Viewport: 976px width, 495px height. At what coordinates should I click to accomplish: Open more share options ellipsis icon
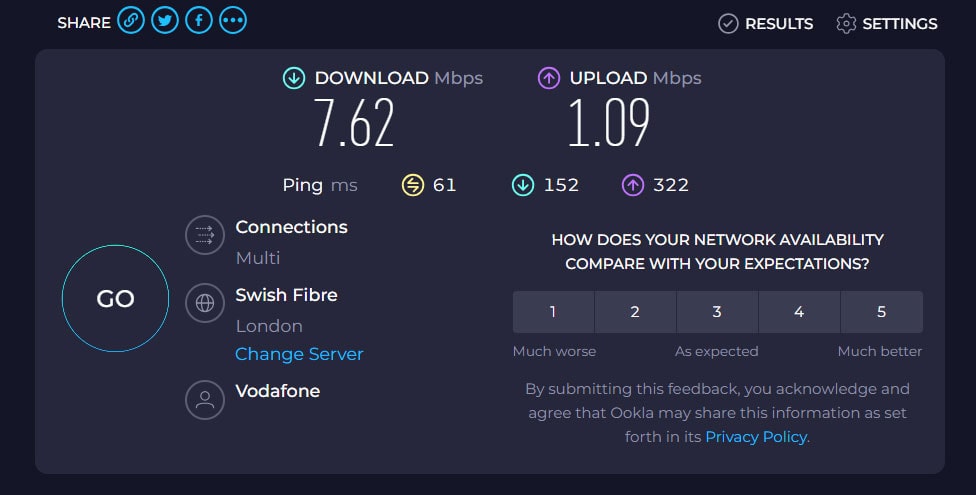[233, 21]
